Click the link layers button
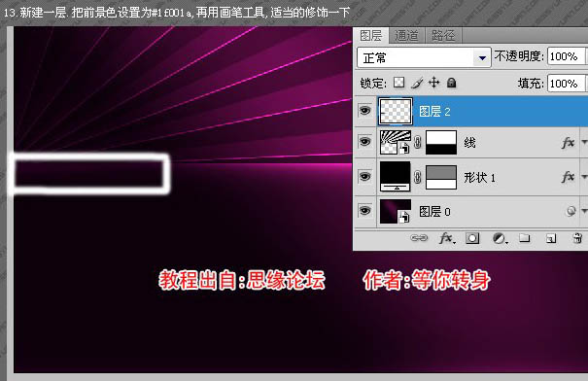588x381 pixels. 419,238
